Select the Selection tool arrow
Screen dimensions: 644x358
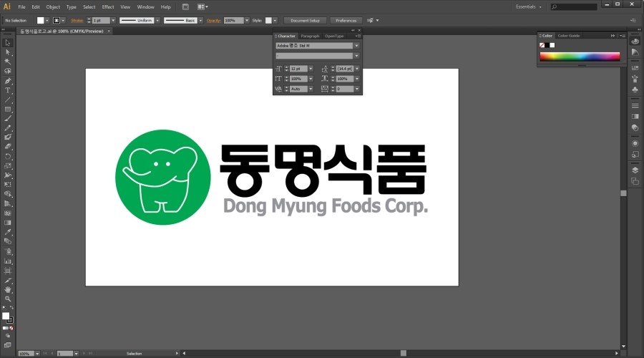8,43
